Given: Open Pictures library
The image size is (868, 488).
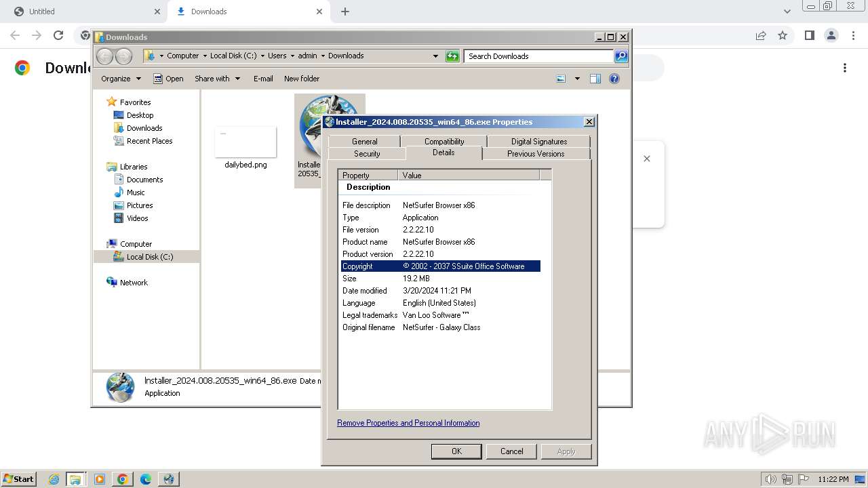Looking at the screenshot, I should 140,205.
